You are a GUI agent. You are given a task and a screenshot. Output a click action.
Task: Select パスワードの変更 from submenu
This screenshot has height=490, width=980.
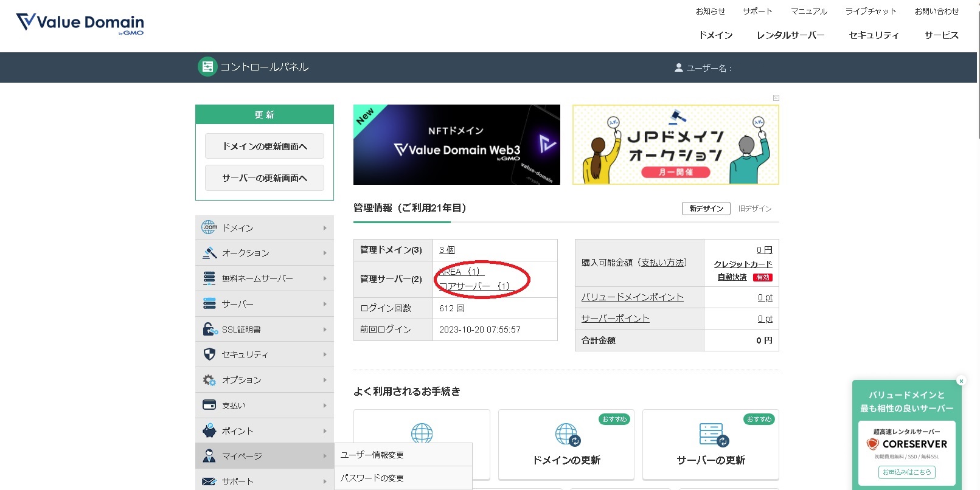(403, 478)
